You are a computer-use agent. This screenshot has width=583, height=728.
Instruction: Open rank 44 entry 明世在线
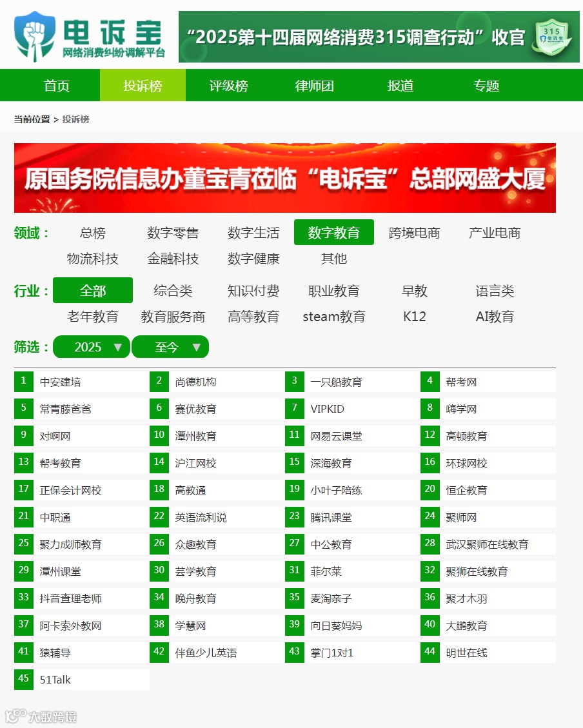tap(488, 653)
